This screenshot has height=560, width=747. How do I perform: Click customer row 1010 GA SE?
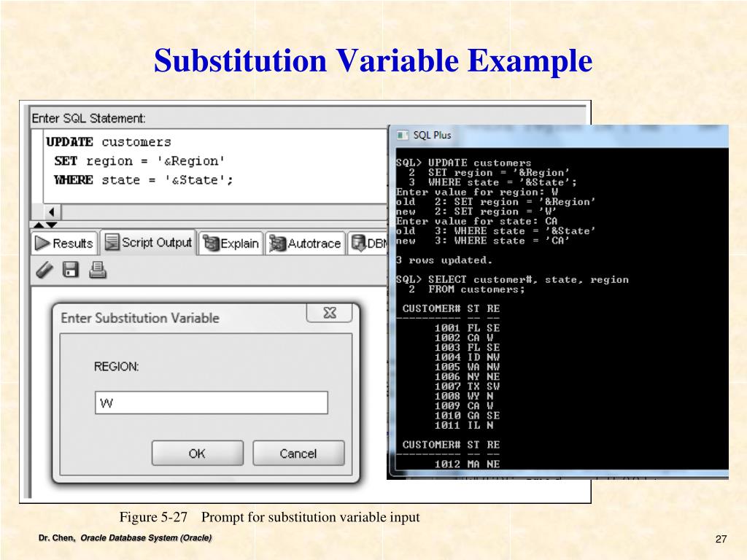[467, 415]
